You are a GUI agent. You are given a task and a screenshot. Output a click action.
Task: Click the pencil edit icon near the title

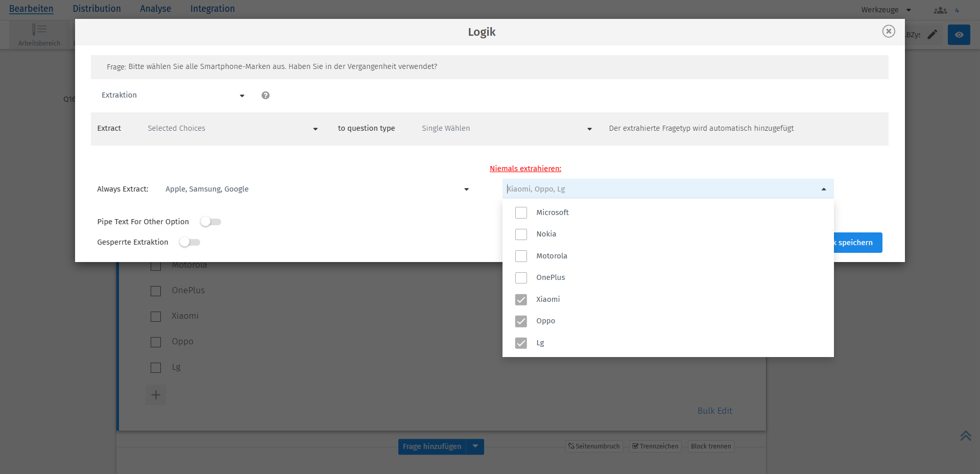[x=933, y=34]
